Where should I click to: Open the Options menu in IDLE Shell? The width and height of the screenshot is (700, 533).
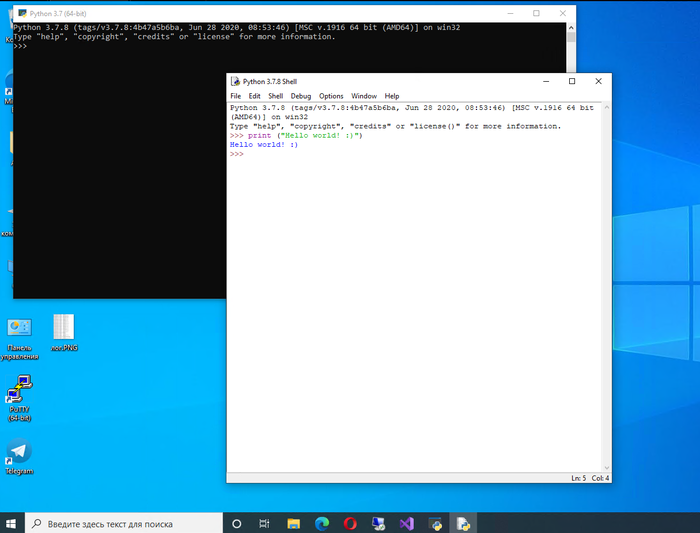[331, 96]
